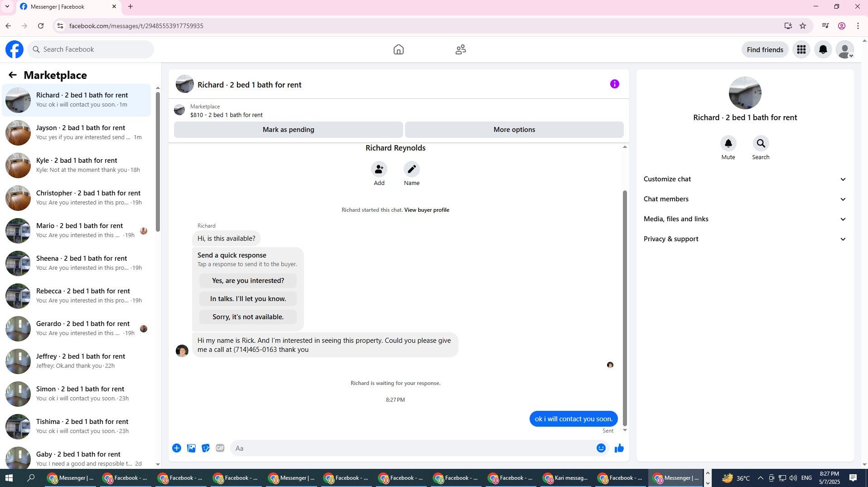The width and height of the screenshot is (868, 487).
Task: Reload the page
Action: click(41, 26)
